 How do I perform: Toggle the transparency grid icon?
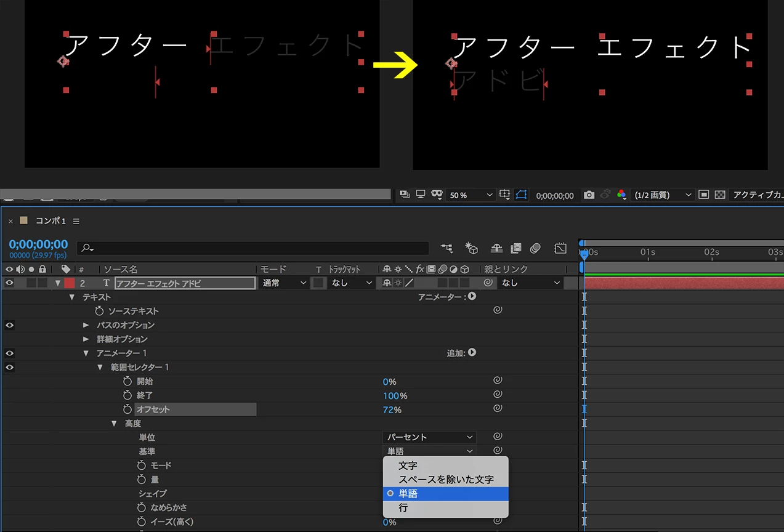tap(721, 195)
